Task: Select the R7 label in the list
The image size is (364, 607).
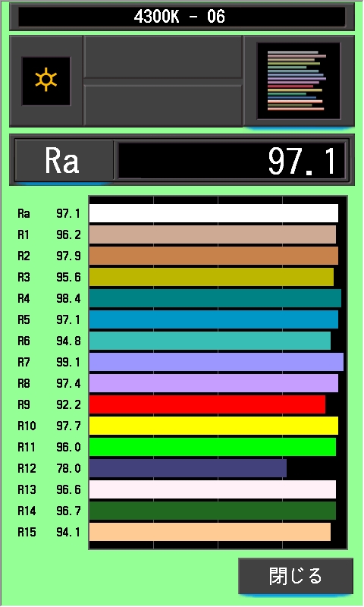Action: pyautogui.click(x=24, y=362)
